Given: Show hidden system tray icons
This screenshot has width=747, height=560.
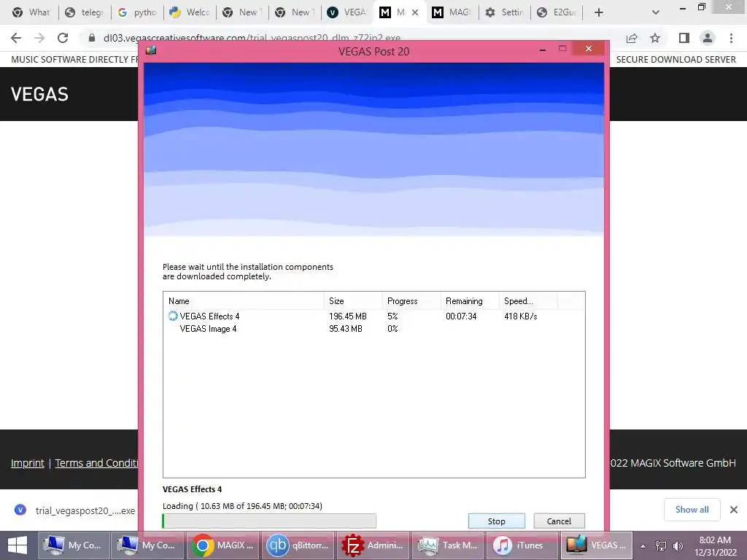Looking at the screenshot, I should point(643,545).
